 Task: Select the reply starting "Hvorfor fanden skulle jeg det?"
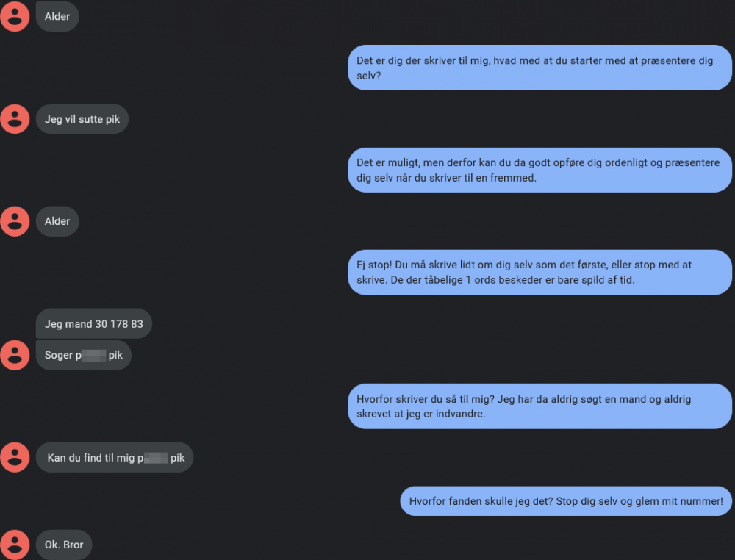point(566,501)
